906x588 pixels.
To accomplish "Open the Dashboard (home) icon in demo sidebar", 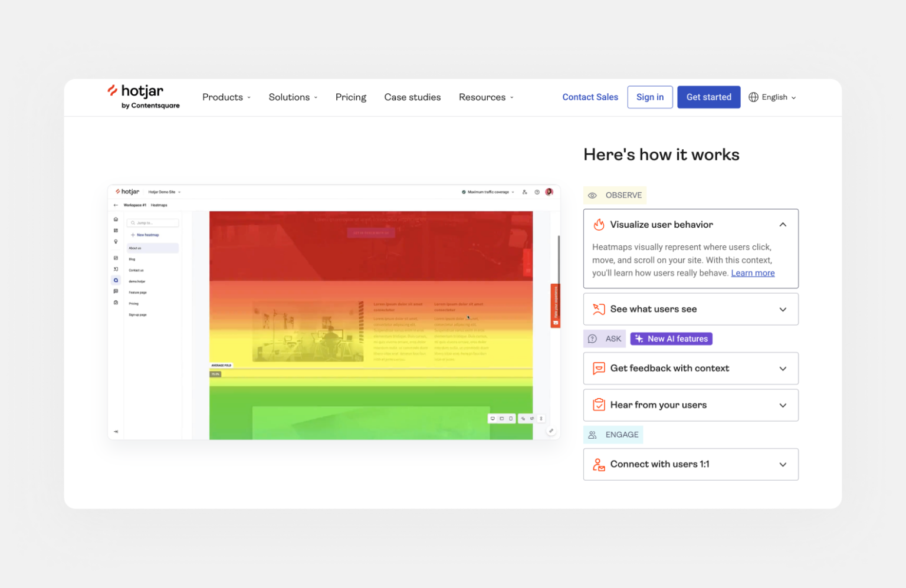I will pyautogui.click(x=116, y=219).
